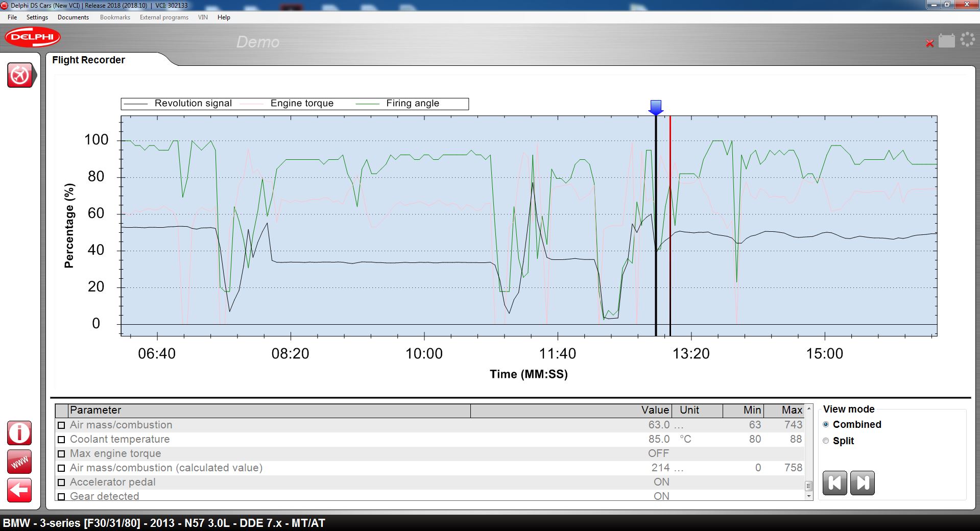Open the red information icon
The image size is (980, 531).
point(19,433)
